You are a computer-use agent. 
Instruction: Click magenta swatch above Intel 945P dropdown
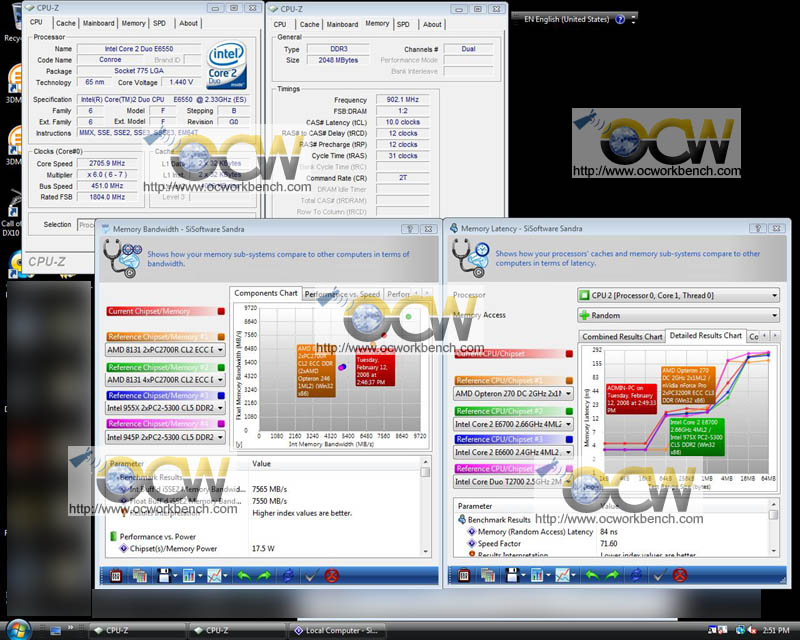click(221, 424)
